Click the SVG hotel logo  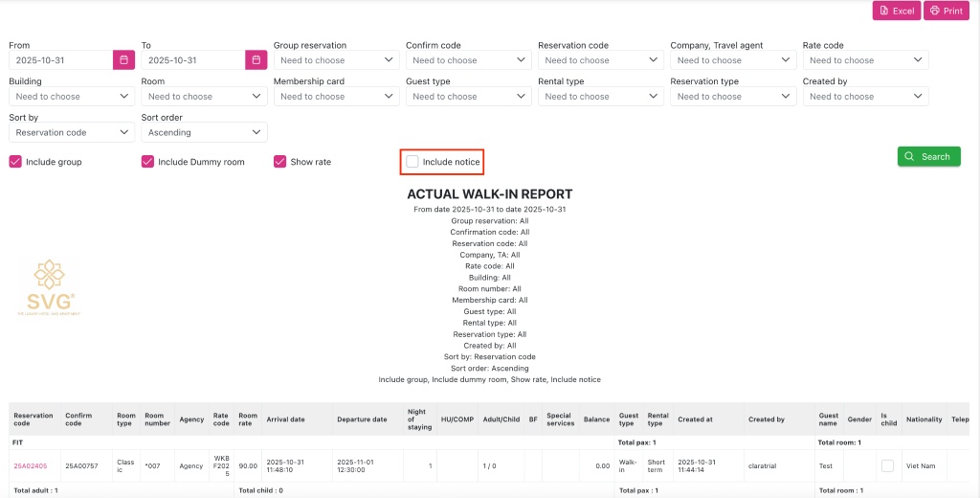[48, 286]
